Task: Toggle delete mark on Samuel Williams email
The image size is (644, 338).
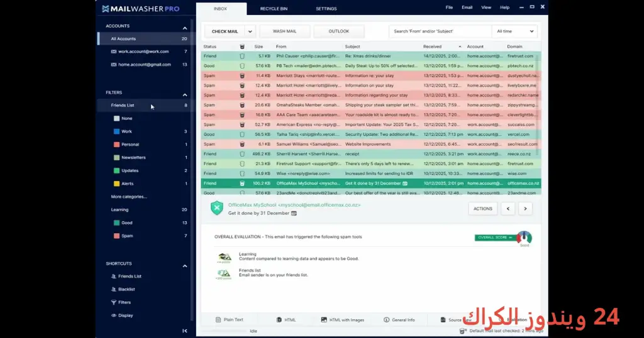Action: [242, 144]
